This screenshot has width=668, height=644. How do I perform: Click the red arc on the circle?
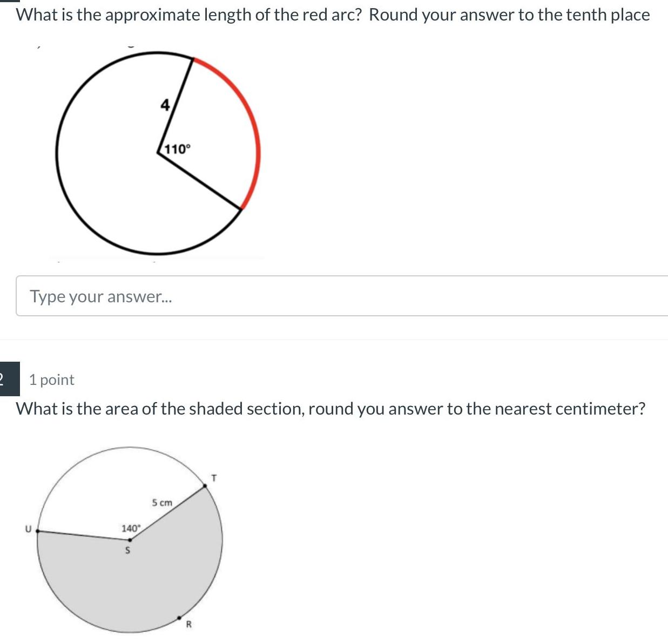[253, 125]
